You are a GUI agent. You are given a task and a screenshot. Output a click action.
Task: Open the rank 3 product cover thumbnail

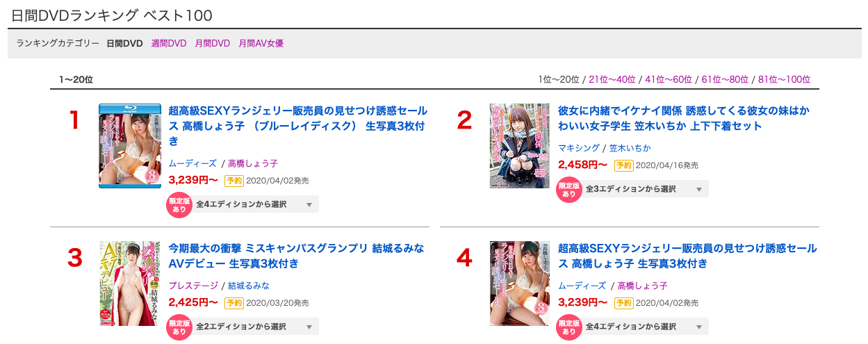130,284
